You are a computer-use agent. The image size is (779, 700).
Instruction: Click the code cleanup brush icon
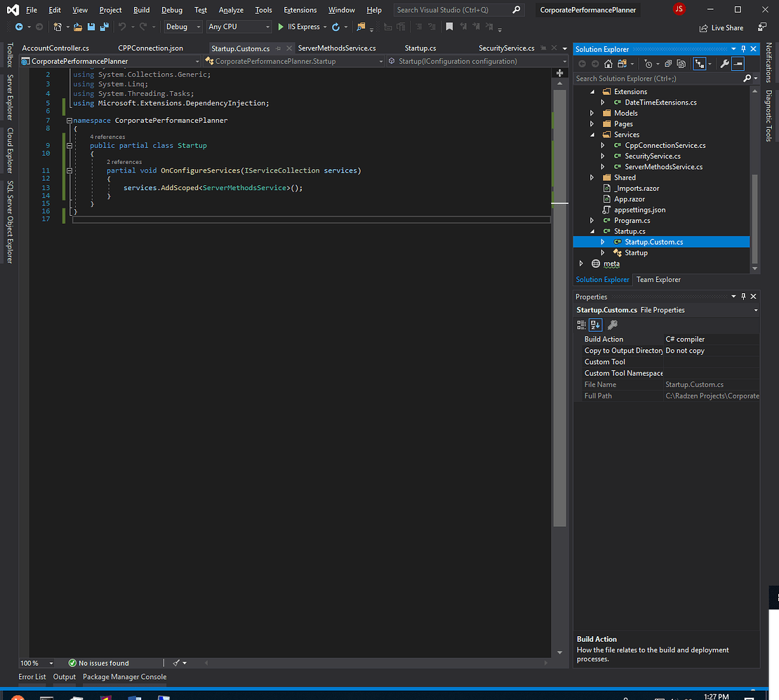[x=176, y=663]
